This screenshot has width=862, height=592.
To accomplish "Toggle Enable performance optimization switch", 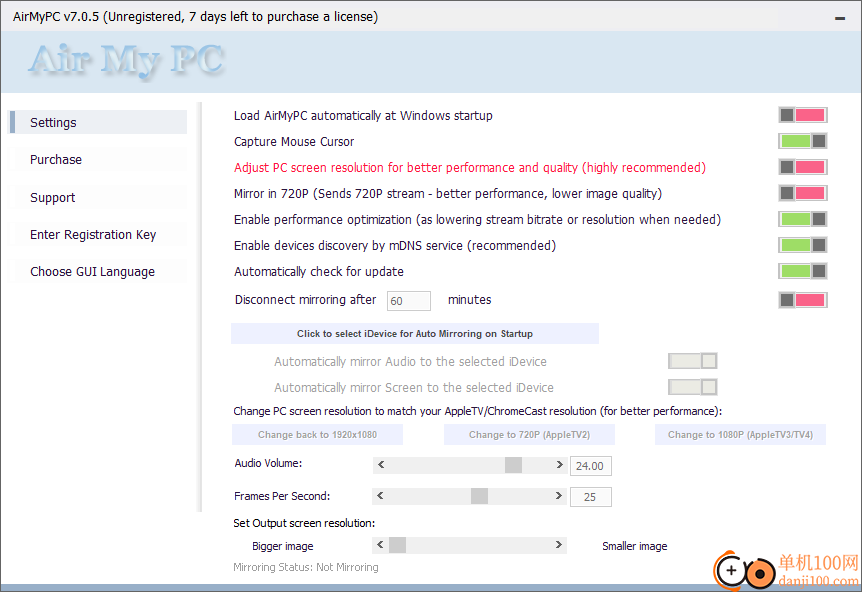I will (803, 219).
